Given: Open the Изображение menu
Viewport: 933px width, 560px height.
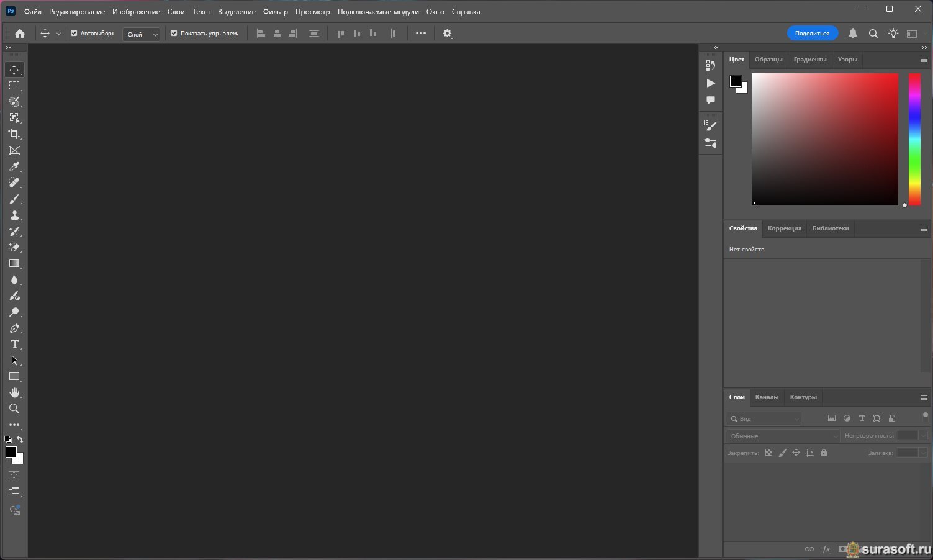Looking at the screenshot, I should pos(136,12).
